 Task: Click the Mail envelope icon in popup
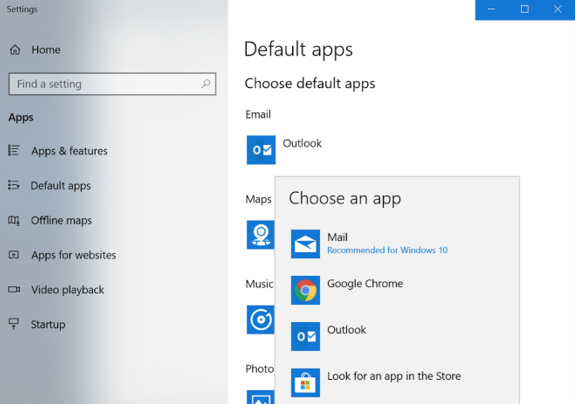305,244
